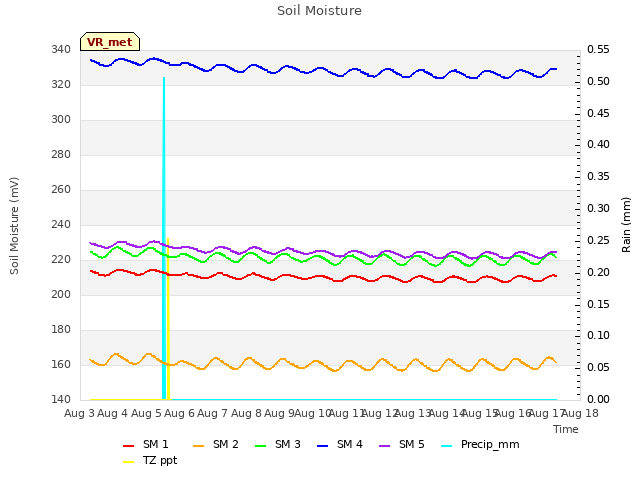
Task: Click the yellow TZ ppt legend swatch
Action: pos(129,462)
